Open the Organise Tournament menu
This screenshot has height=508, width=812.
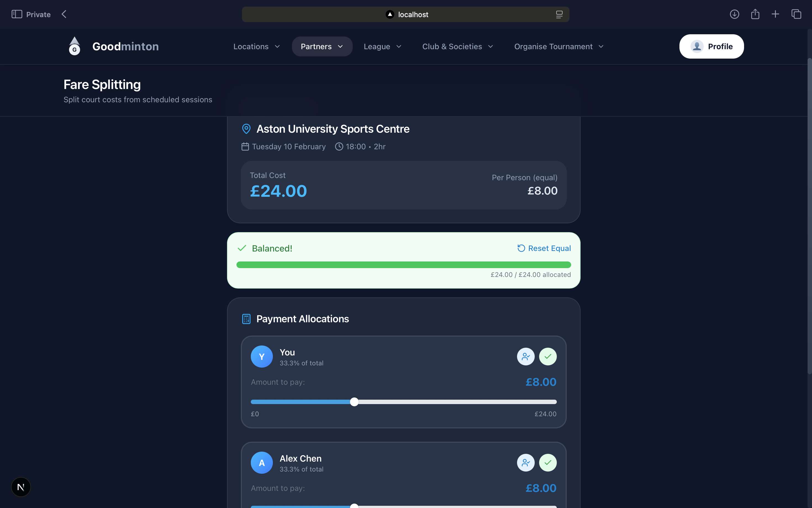tap(558, 46)
